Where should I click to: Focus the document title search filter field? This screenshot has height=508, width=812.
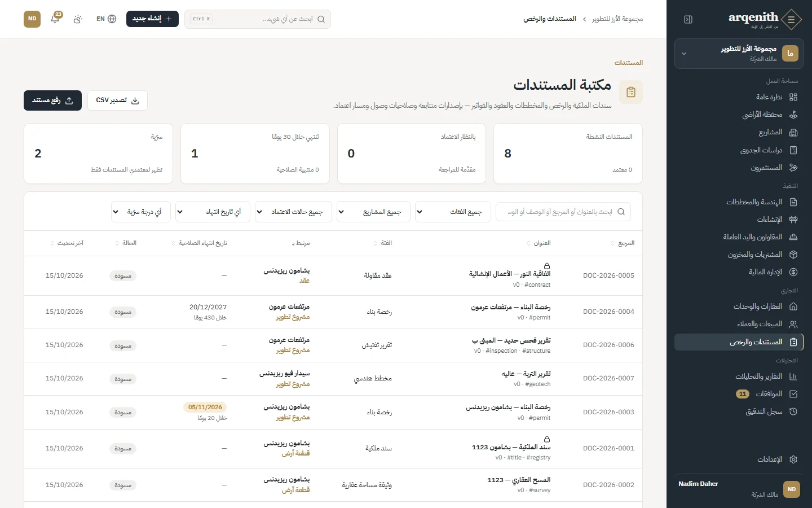coord(563,212)
